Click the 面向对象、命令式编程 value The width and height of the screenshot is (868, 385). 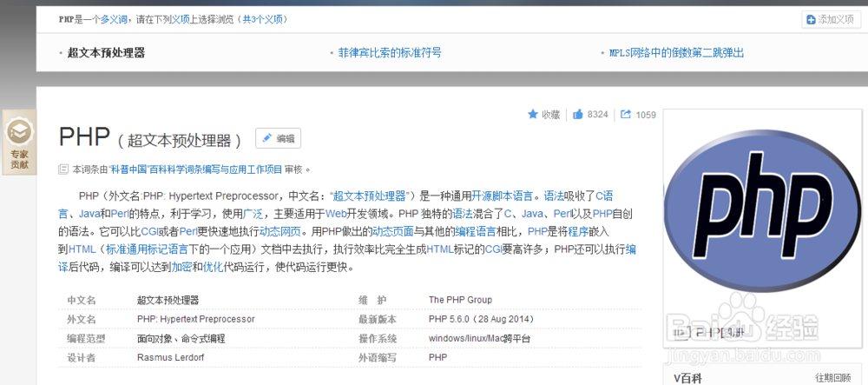click(x=181, y=338)
